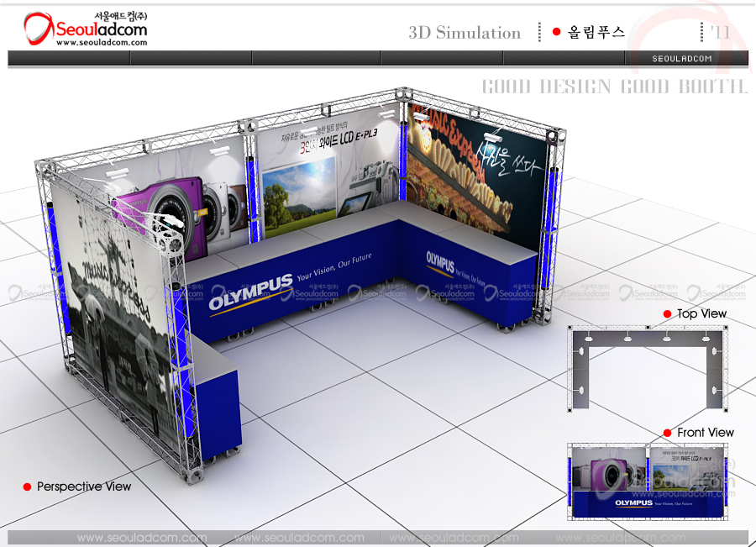
Task: Click the GOOD DESIGN GOOD BOOTH slogan
Action: point(614,87)
